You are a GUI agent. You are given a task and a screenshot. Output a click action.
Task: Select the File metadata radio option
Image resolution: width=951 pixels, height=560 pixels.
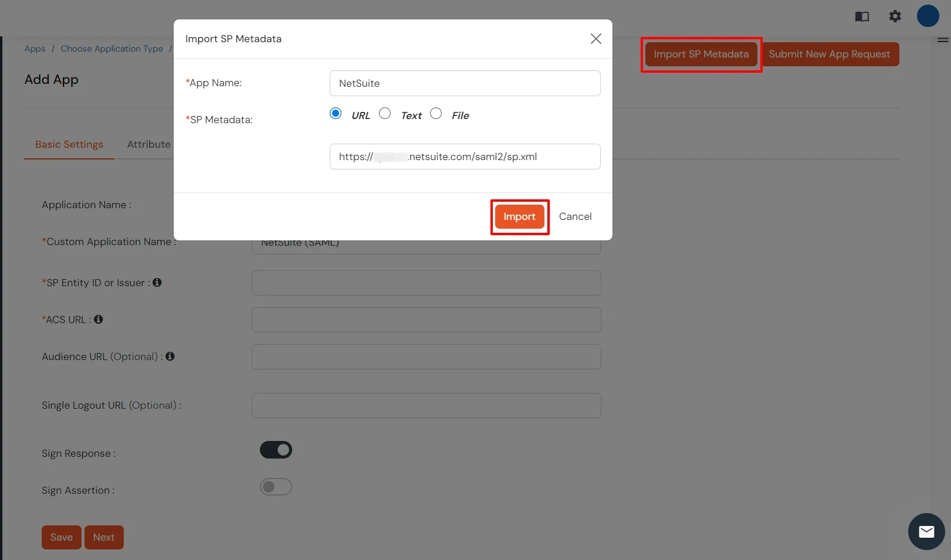point(436,114)
